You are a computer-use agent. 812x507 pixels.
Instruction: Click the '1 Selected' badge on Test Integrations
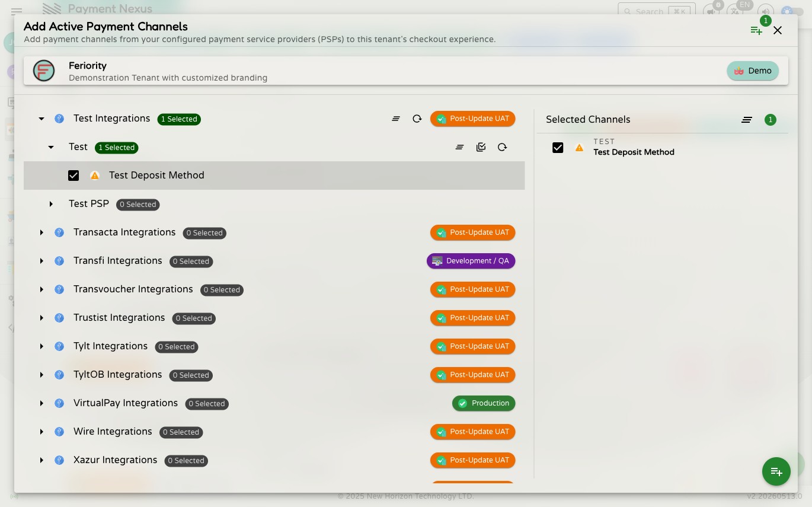tap(179, 119)
